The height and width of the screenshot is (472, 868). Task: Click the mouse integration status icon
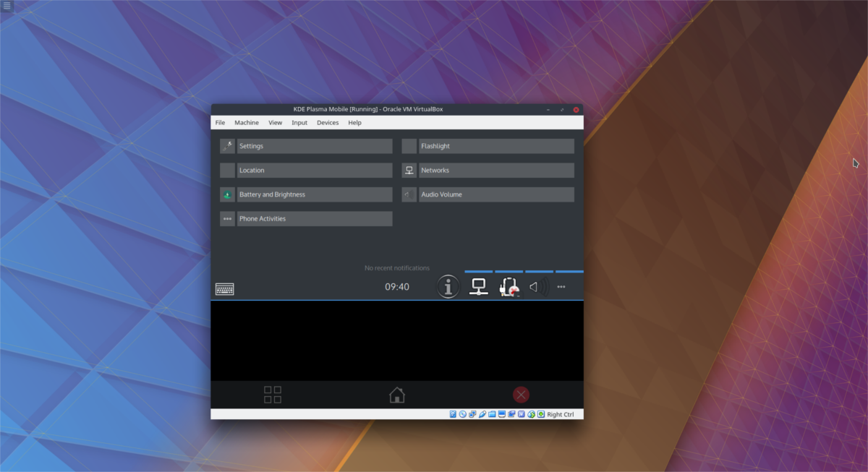coord(531,414)
